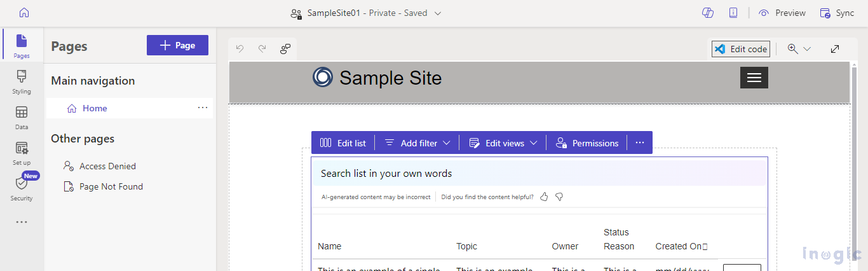Screen dimensions: 868x271
Task: Open the Security workspace
Action: click(x=22, y=188)
